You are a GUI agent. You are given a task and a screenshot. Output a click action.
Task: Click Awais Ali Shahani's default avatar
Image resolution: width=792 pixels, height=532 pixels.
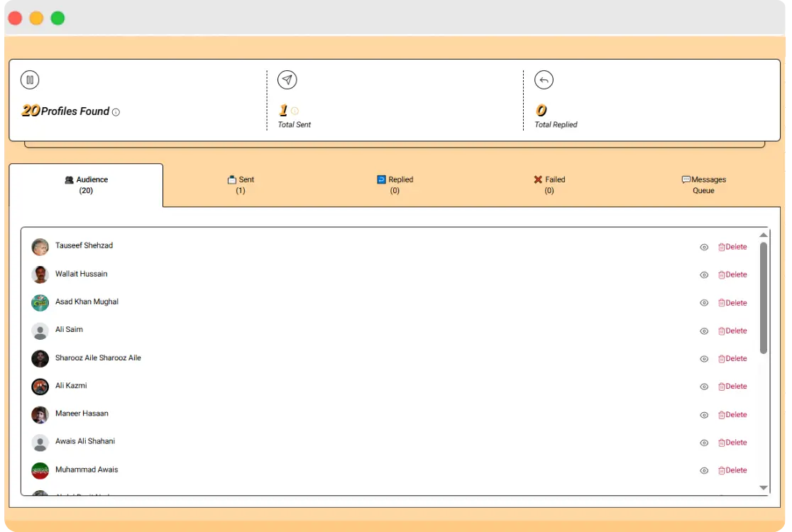point(40,443)
